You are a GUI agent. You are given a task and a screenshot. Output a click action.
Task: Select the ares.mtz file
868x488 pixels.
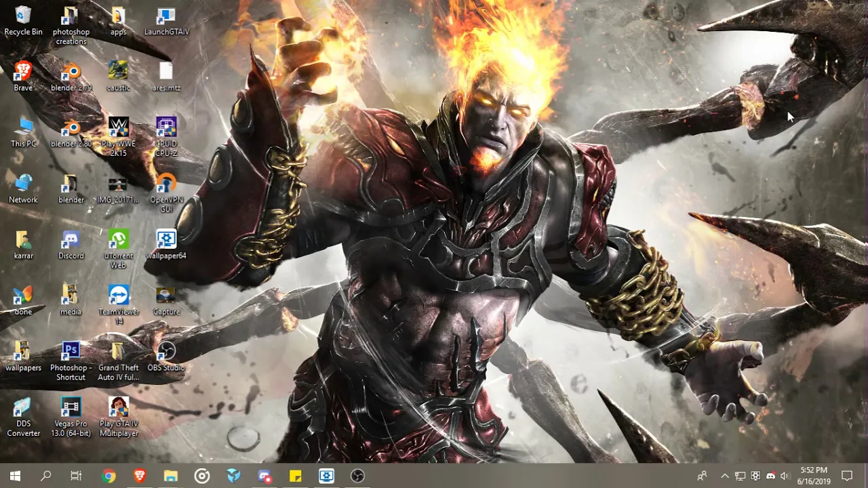(x=166, y=77)
